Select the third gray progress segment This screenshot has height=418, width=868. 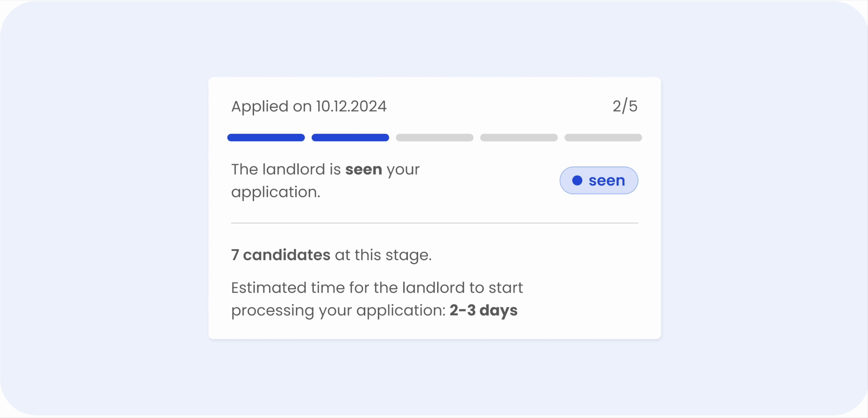tap(434, 138)
